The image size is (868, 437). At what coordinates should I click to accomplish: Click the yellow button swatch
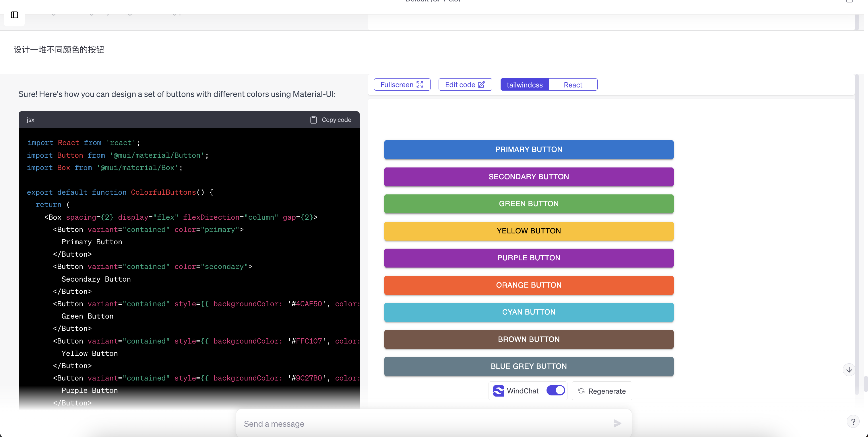[528, 231]
